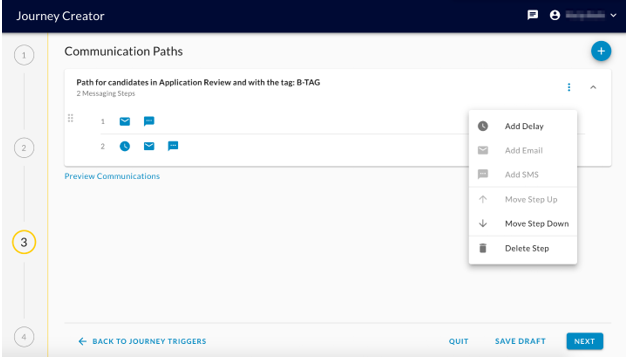The image size is (626, 360).
Task: Open the SMS icon in step 2
Action: pyautogui.click(x=173, y=146)
